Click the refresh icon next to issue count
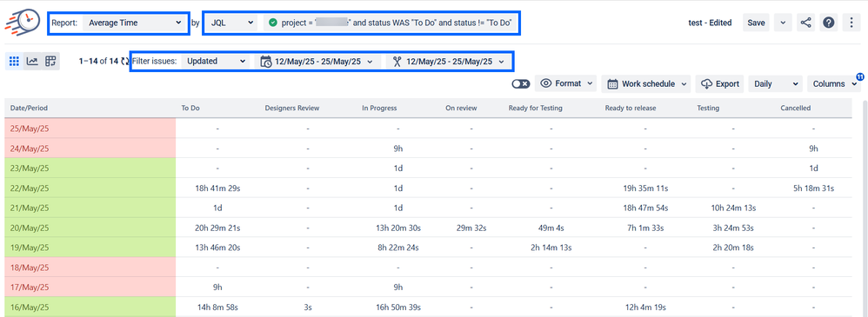The height and width of the screenshot is (317, 868). (x=124, y=62)
